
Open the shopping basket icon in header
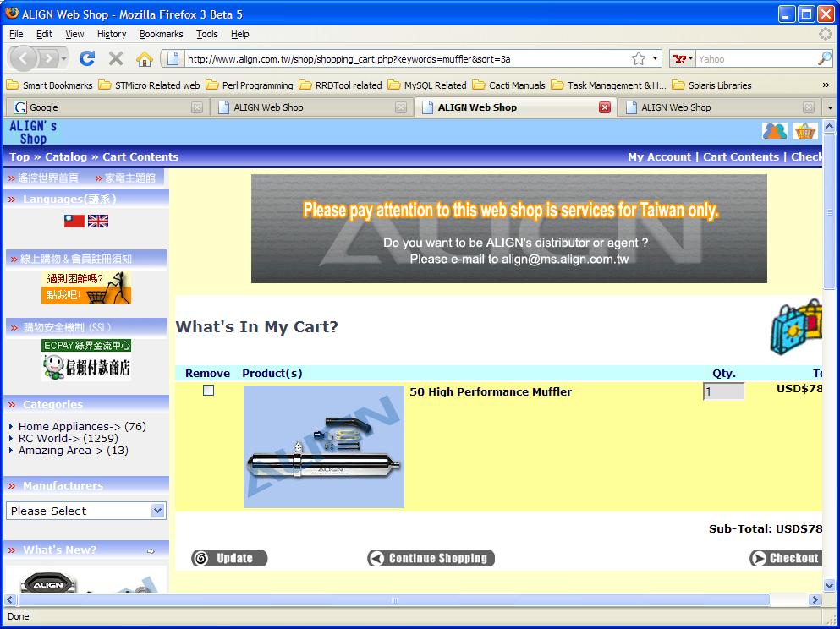point(805,131)
